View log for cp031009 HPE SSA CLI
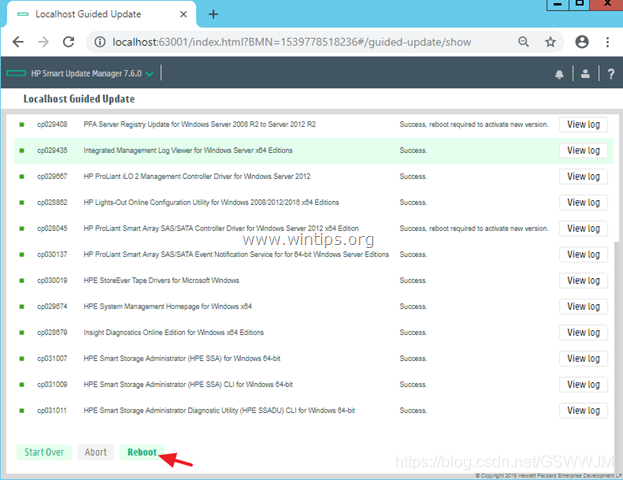The width and height of the screenshot is (623, 480). coord(583,385)
